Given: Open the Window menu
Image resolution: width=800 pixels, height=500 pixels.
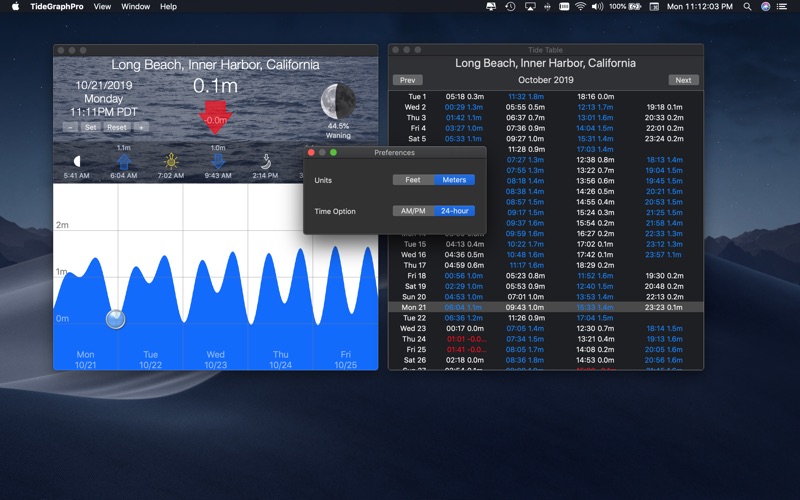Looking at the screenshot, I should [x=135, y=7].
